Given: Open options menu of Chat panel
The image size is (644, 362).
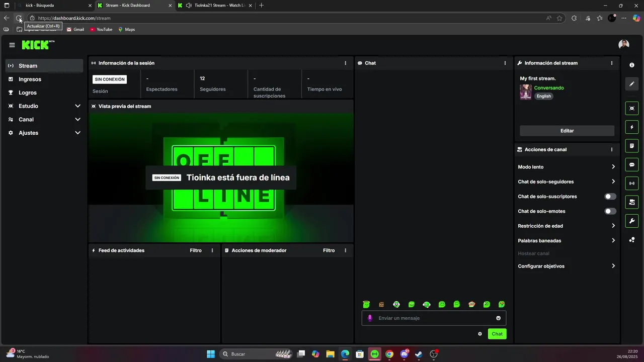Looking at the screenshot, I should click(505, 63).
